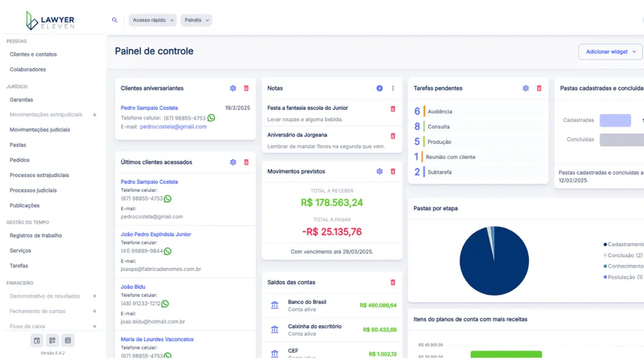Image resolution: width=644 pixels, height=362 pixels.
Task: Click Banco do Brasil balance R$ 460.086,64
Action: [378, 305]
